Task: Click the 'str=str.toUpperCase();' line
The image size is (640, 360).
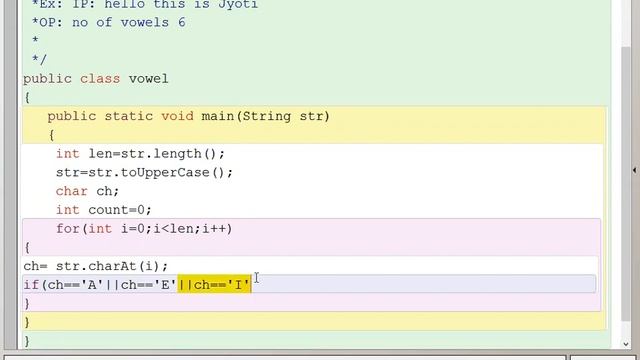Action: pyautogui.click(x=144, y=172)
